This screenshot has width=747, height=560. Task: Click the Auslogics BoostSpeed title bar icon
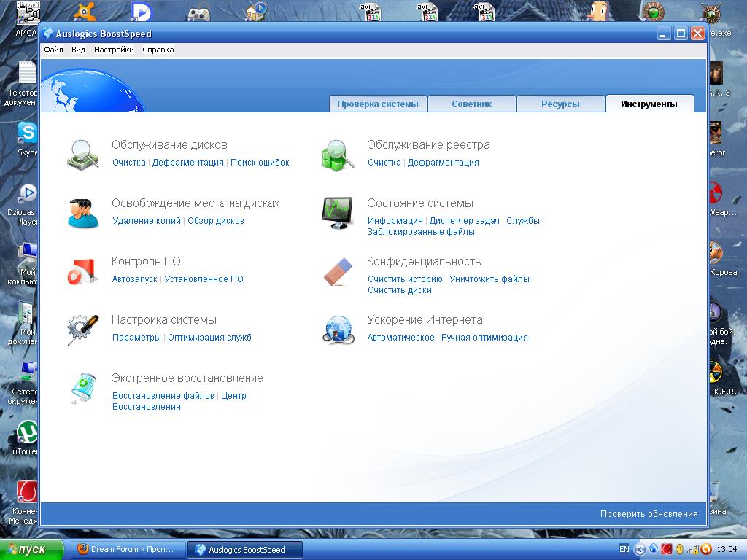coord(47,34)
